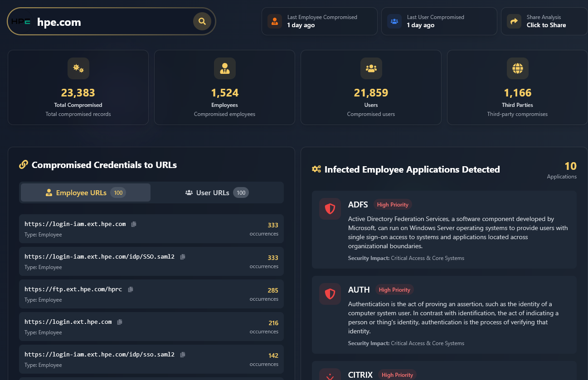Copy the login-iam idp/sso.saml2 lowercase URL
Viewport: 588px width, 380px height.
tap(183, 355)
